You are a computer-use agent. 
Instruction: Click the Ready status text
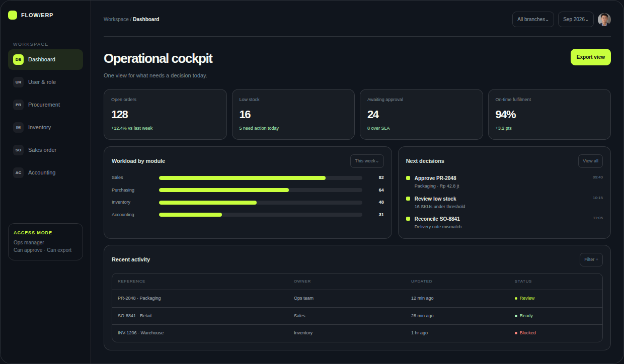pyautogui.click(x=526, y=316)
